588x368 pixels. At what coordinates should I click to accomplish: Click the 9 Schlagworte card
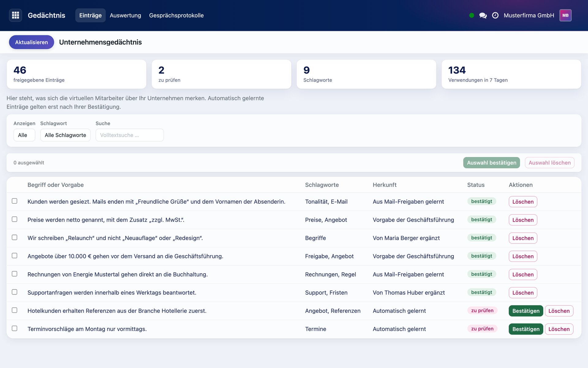pos(366,74)
